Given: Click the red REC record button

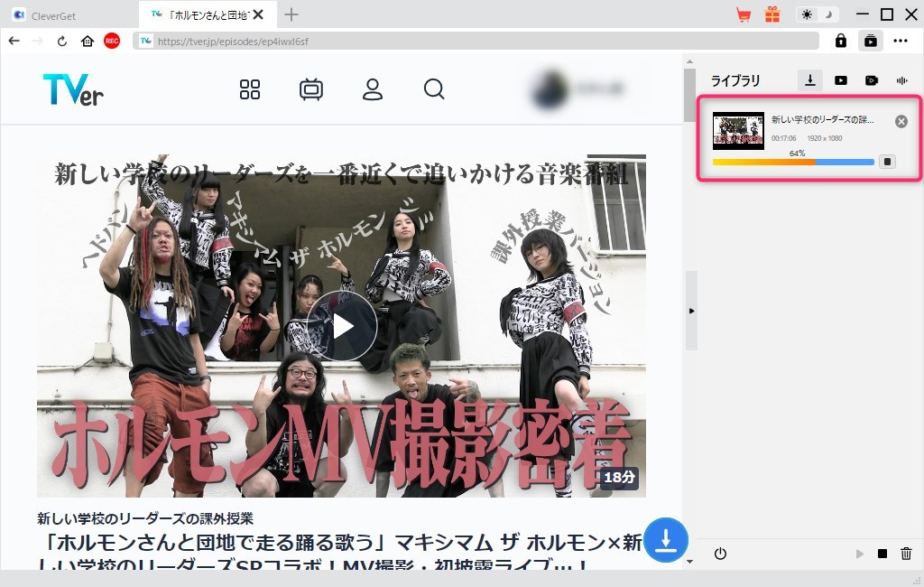Looking at the screenshot, I should coord(112,41).
